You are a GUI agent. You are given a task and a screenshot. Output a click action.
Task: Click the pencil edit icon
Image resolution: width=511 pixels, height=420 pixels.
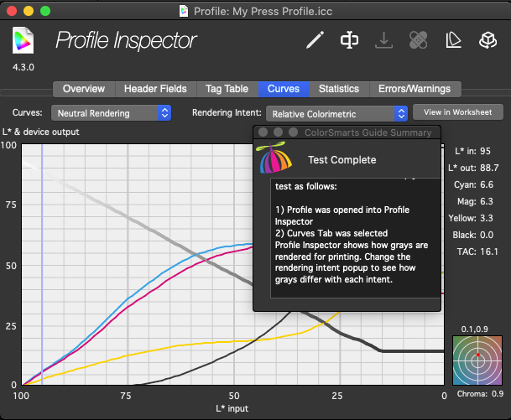[x=315, y=39]
